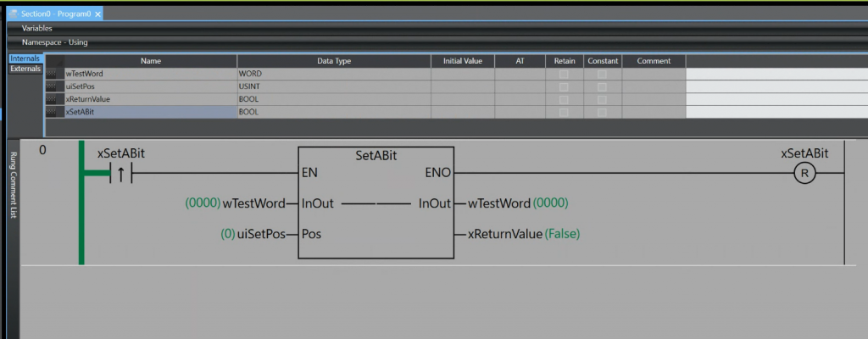Switch to the Internals variables tab
This screenshot has height=339, width=868.
tap(25, 58)
